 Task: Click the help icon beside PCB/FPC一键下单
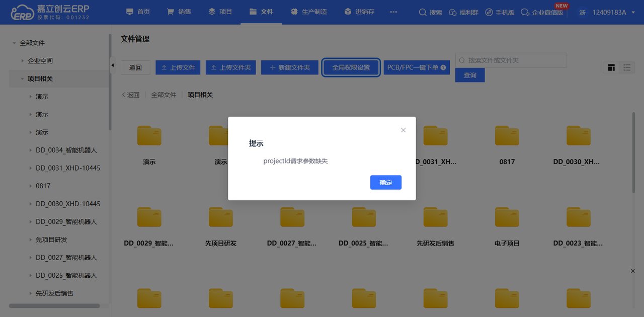pyautogui.click(x=444, y=67)
